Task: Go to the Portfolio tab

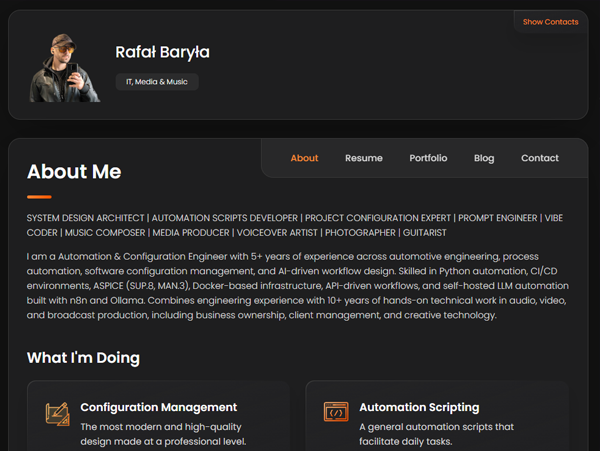Action: 428,158
